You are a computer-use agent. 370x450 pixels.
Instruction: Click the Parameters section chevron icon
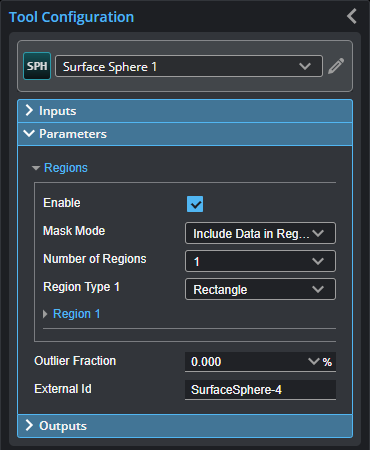tap(29, 133)
